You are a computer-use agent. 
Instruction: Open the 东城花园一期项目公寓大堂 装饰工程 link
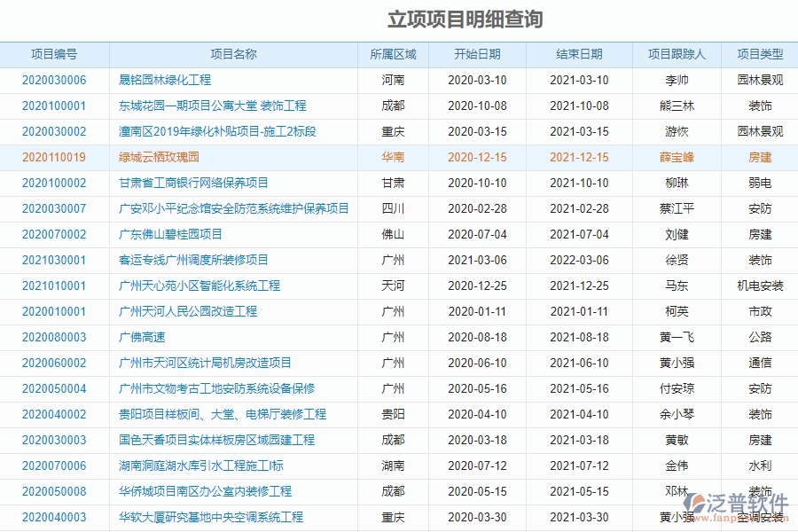click(213, 106)
